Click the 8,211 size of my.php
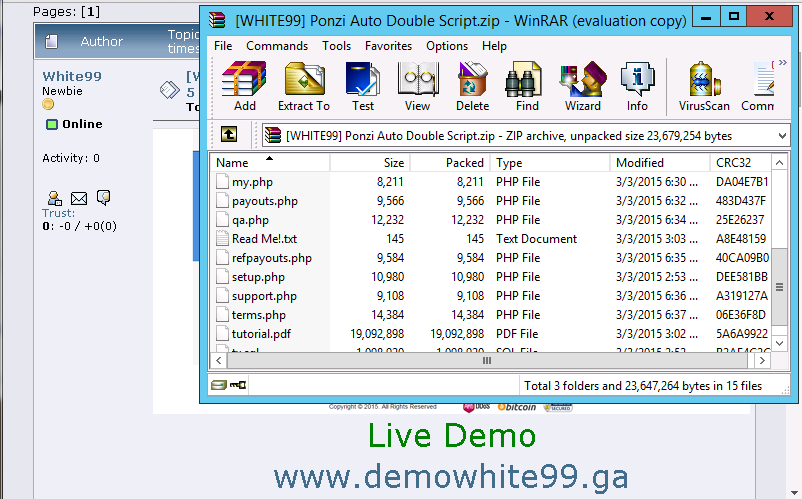The image size is (802, 499). pos(390,182)
